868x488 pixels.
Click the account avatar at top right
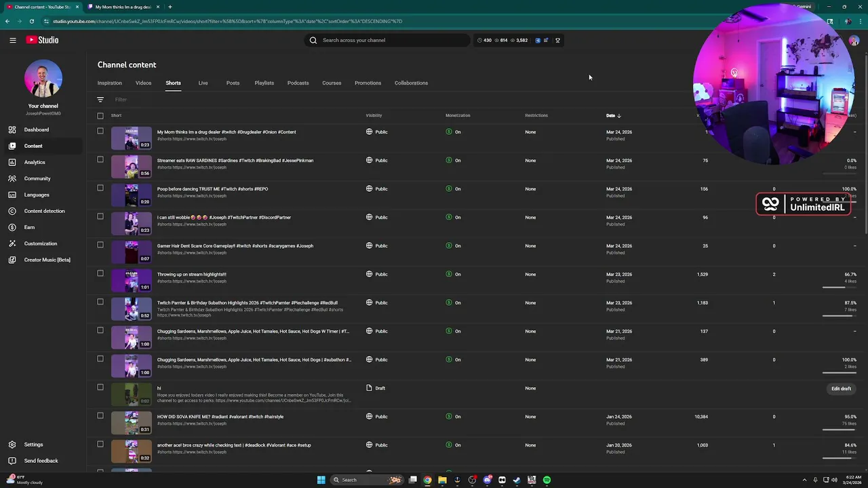pos(854,41)
